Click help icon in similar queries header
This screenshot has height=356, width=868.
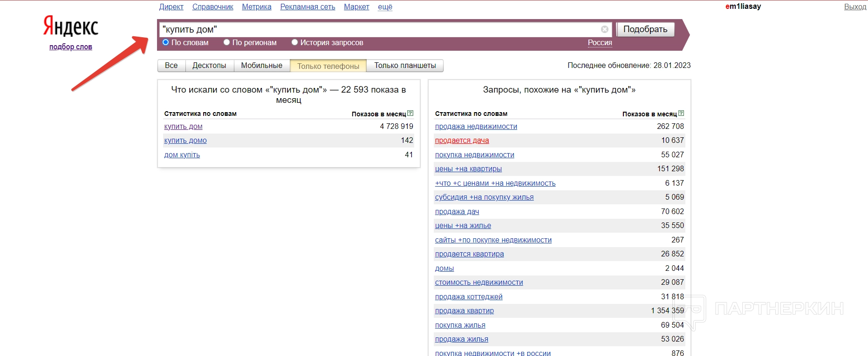point(681,113)
